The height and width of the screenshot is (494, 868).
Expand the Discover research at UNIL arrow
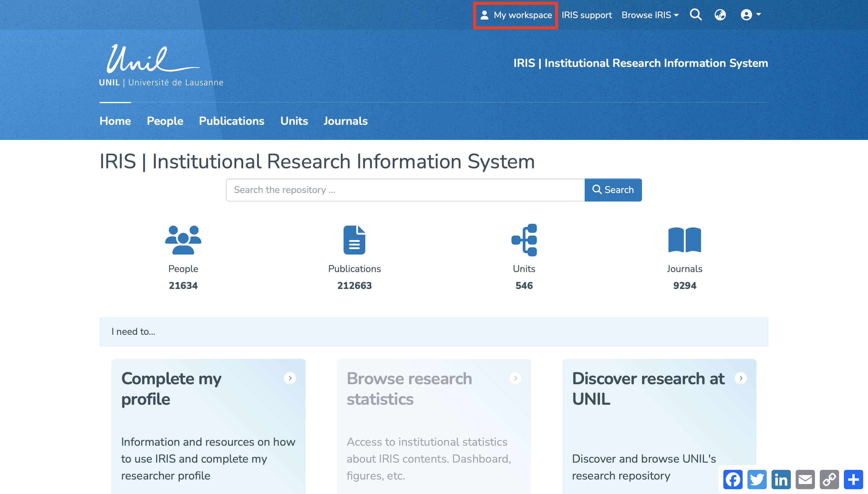(741, 378)
